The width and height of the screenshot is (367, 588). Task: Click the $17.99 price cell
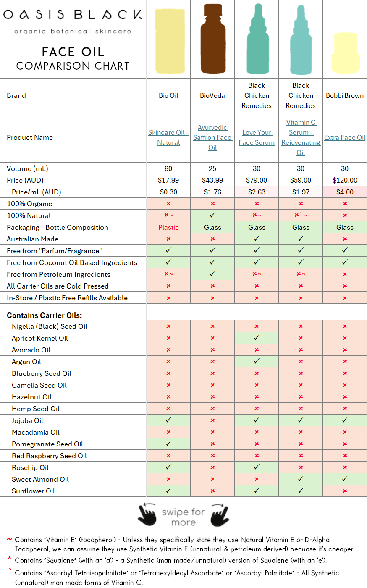tap(168, 180)
